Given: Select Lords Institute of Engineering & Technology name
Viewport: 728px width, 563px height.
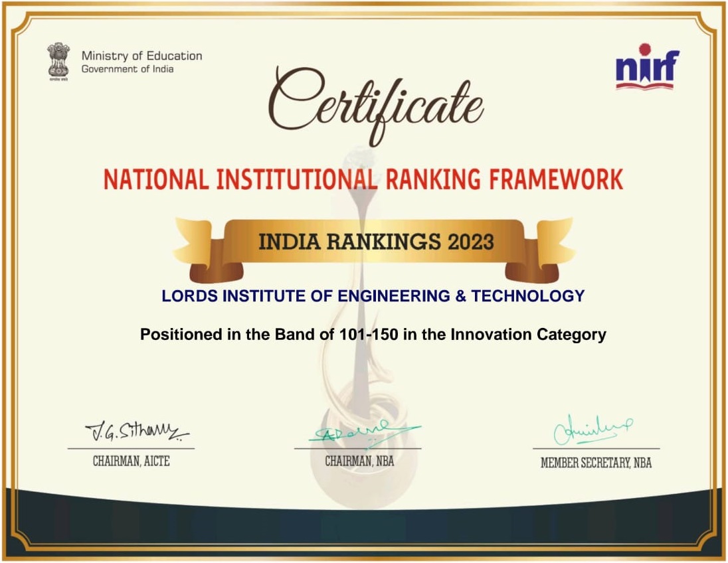Looking at the screenshot, I should pos(373,296).
